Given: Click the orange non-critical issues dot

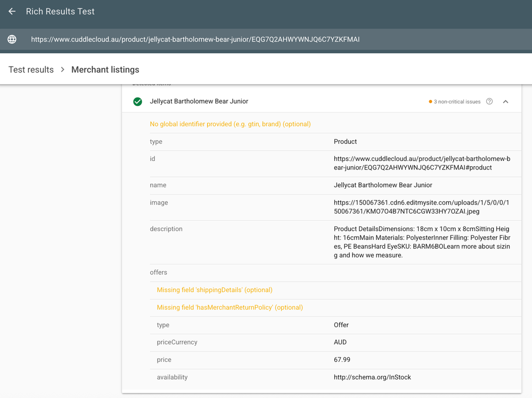Looking at the screenshot, I should [x=431, y=102].
